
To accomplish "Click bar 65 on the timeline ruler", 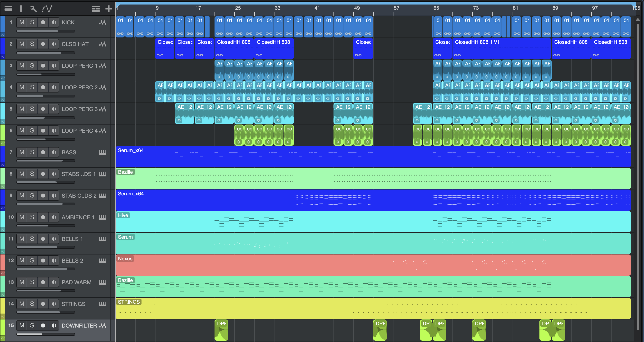I will click(x=436, y=8).
